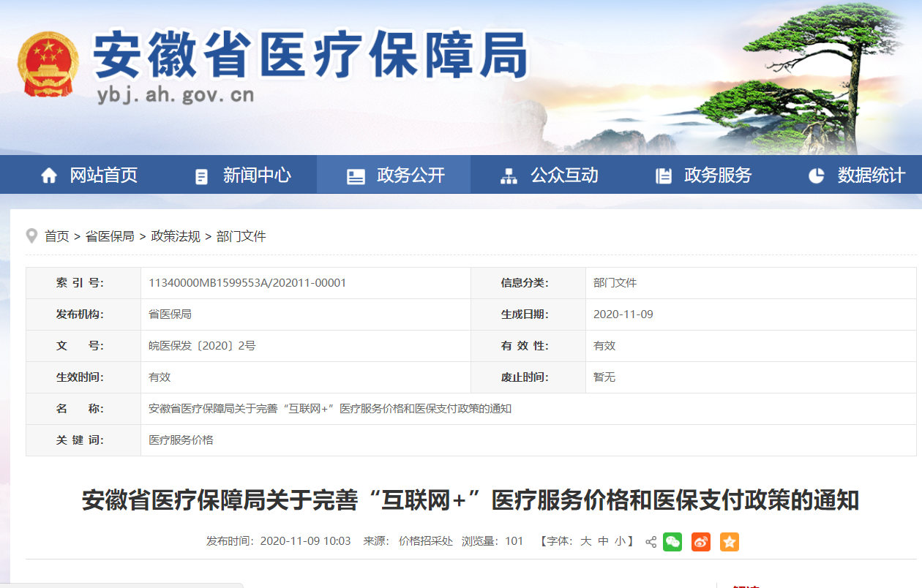This screenshot has width=922, height=588.
Task: Click the 生成日期 label cell
Action: [x=528, y=314]
